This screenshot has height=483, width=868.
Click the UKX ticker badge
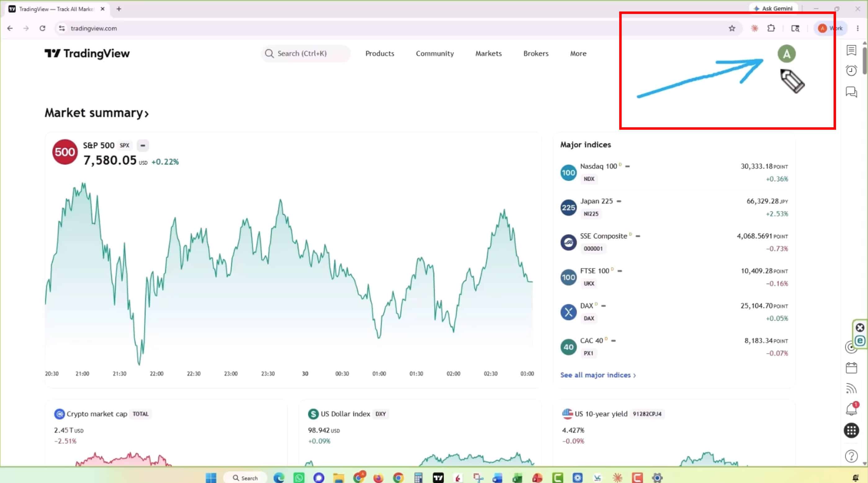coord(589,283)
